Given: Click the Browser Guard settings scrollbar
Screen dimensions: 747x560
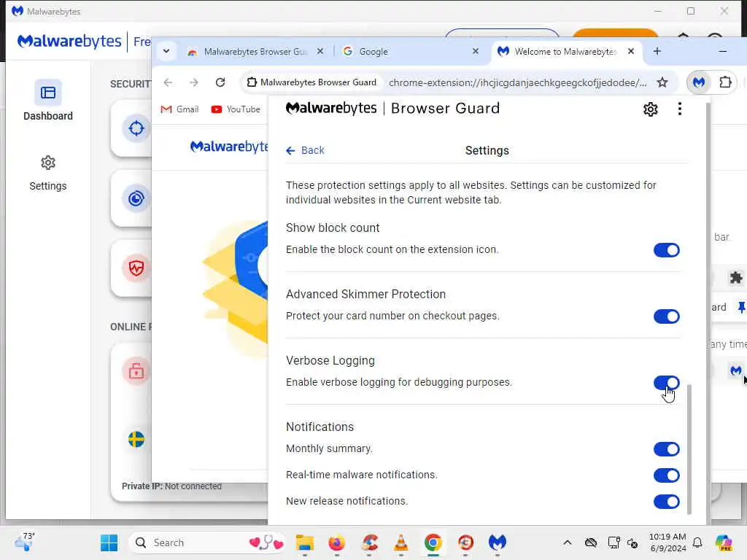Looking at the screenshot, I should pyautogui.click(x=689, y=449).
